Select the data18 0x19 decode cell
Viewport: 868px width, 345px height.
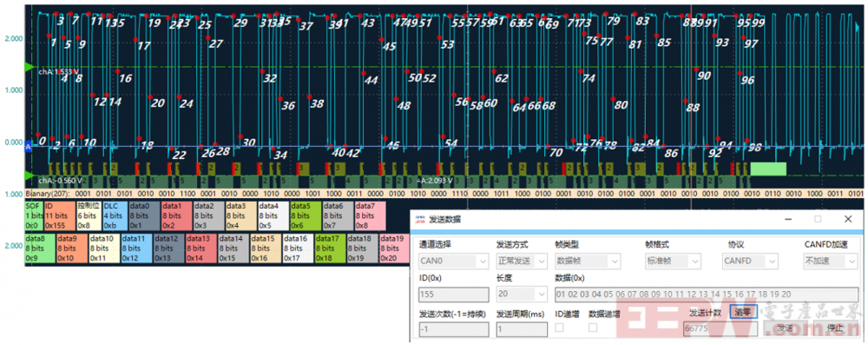pos(363,249)
